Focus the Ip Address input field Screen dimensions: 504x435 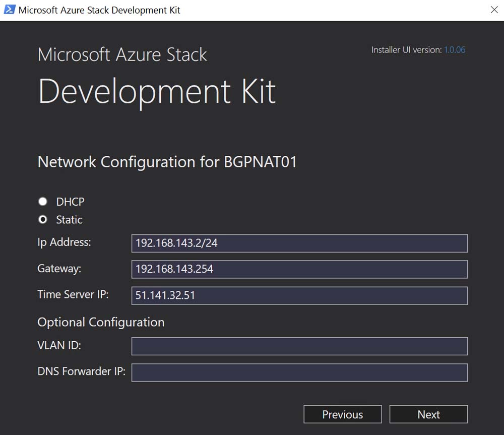tap(299, 243)
